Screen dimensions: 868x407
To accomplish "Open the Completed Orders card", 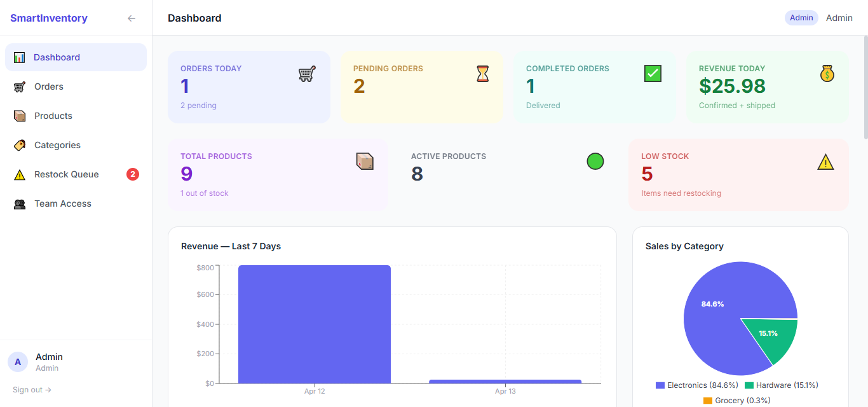I will pos(595,87).
